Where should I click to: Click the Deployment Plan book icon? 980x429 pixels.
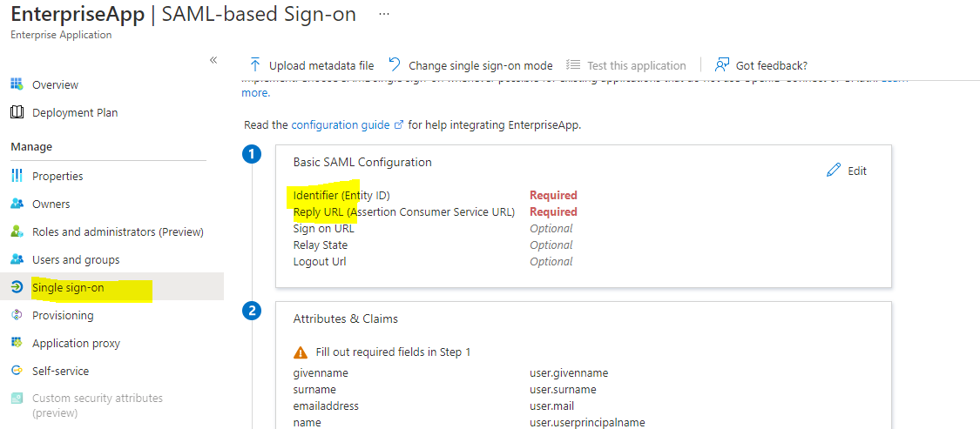17,113
